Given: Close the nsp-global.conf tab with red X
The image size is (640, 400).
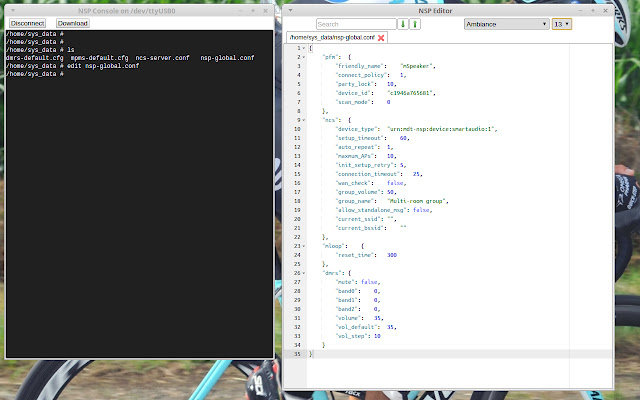Looking at the screenshot, I should 381,37.
